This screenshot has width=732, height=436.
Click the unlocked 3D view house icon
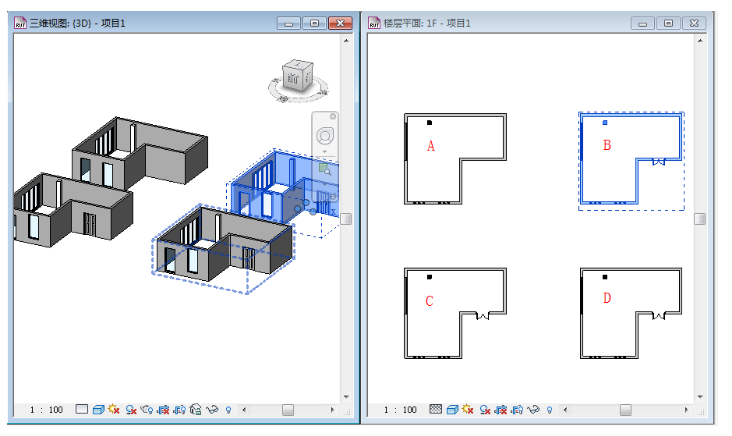196,409
